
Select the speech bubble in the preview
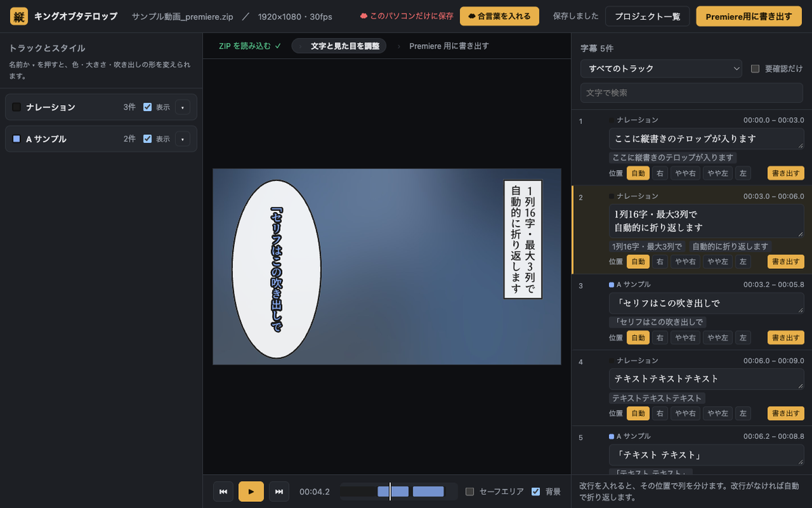coord(276,270)
